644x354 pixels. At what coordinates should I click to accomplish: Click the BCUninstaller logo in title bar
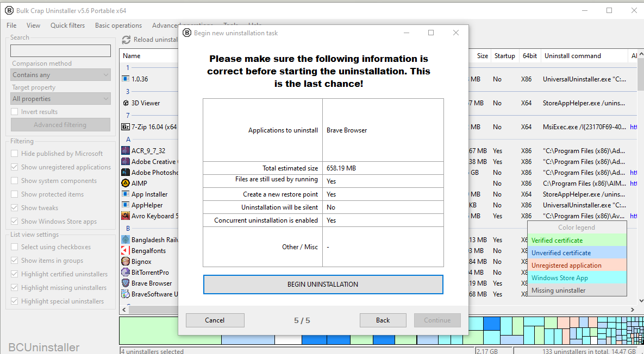pyautogui.click(x=9, y=11)
